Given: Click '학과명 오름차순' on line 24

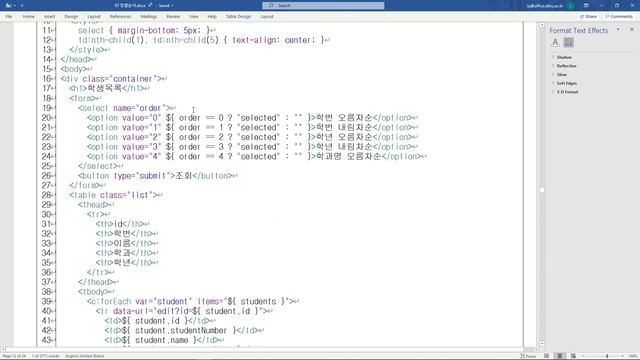Looking at the screenshot, I should point(349,156).
